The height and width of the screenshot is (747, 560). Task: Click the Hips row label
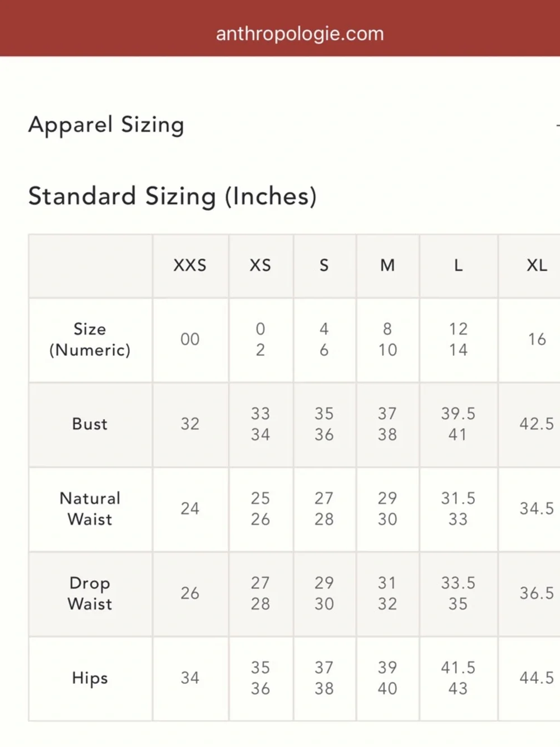tap(90, 678)
